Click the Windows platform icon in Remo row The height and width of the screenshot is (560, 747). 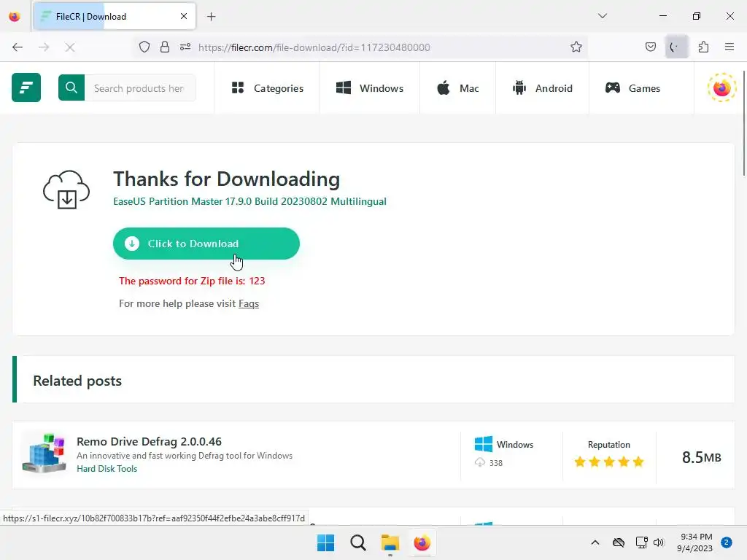pyautogui.click(x=484, y=444)
